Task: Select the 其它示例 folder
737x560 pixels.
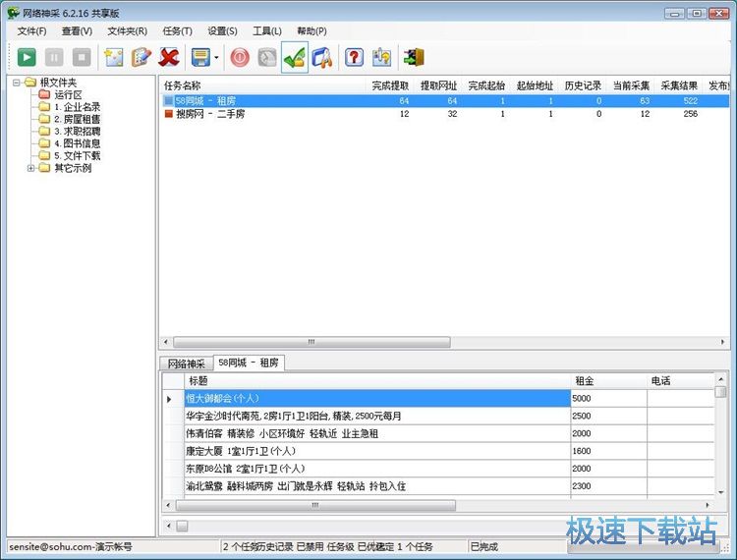Action: tap(73, 168)
